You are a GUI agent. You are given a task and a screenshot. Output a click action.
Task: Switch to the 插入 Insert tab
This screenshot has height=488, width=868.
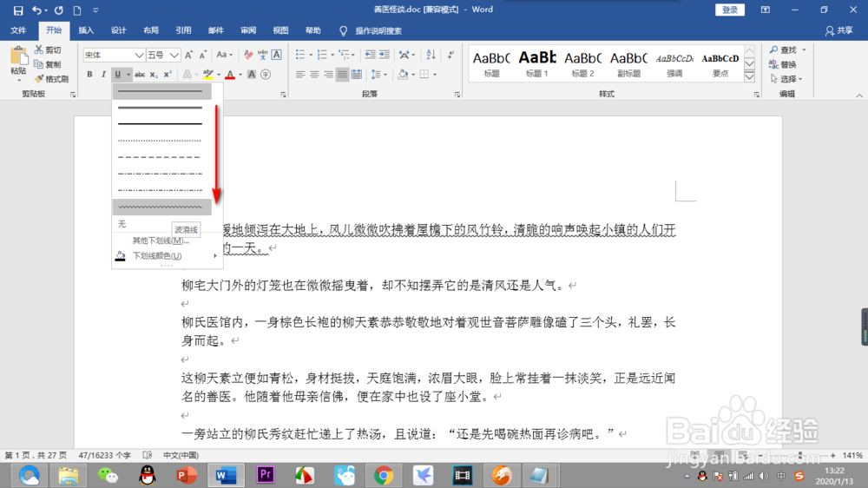tap(86, 30)
